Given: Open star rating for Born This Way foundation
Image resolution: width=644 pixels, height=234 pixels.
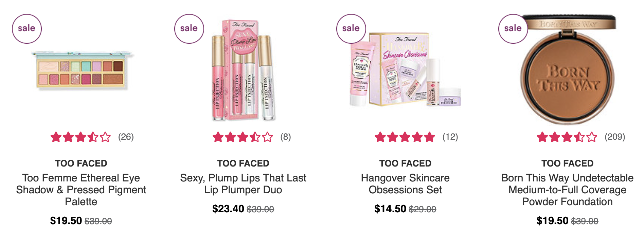Looking at the screenshot, I should pyautogui.click(x=567, y=137).
